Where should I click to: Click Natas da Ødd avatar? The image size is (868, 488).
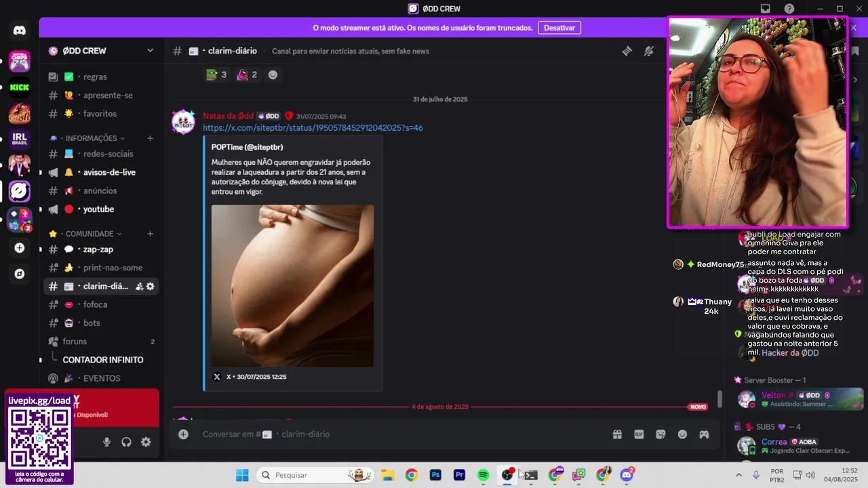(x=184, y=123)
